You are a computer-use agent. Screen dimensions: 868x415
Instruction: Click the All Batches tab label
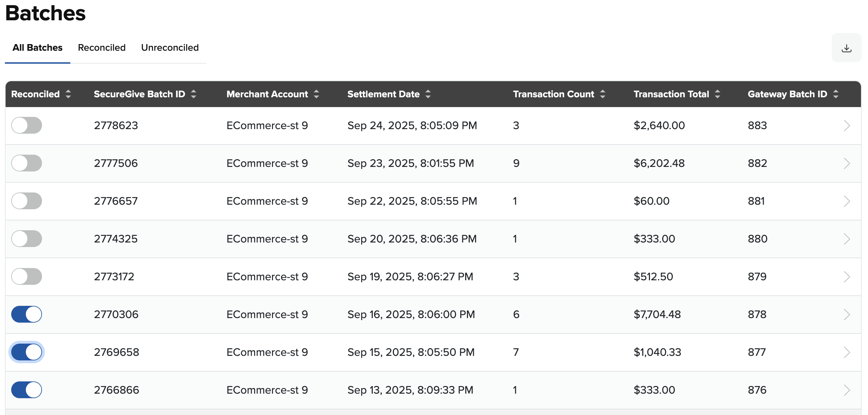(x=37, y=48)
